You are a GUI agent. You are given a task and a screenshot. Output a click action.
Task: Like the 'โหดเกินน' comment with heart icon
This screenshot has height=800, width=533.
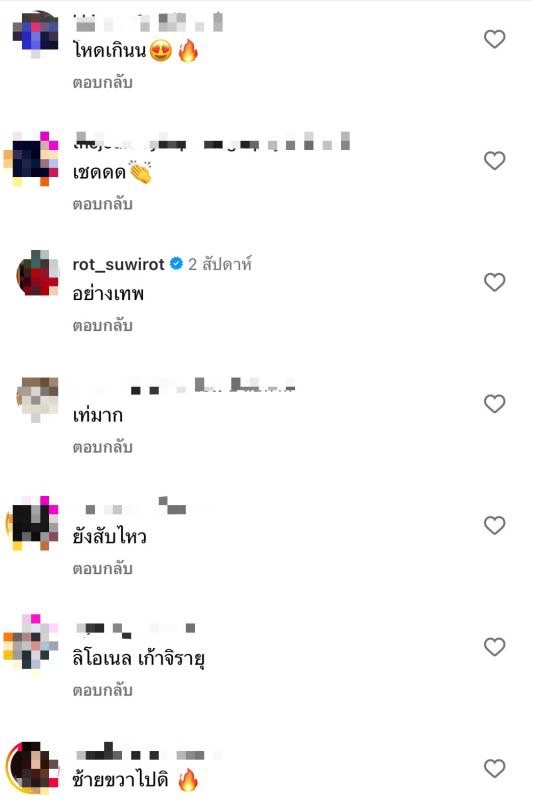click(x=494, y=39)
